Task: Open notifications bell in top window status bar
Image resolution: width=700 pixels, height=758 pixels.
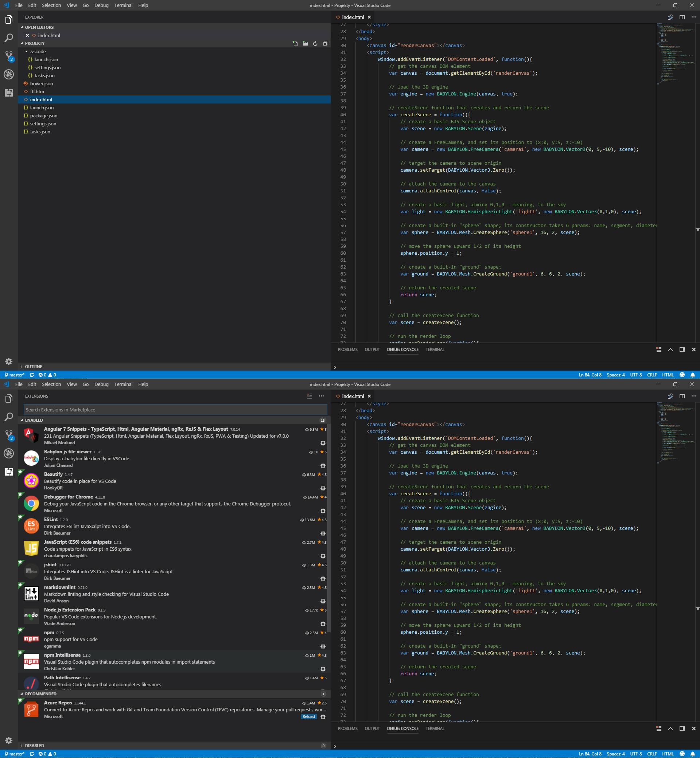Action: point(692,375)
